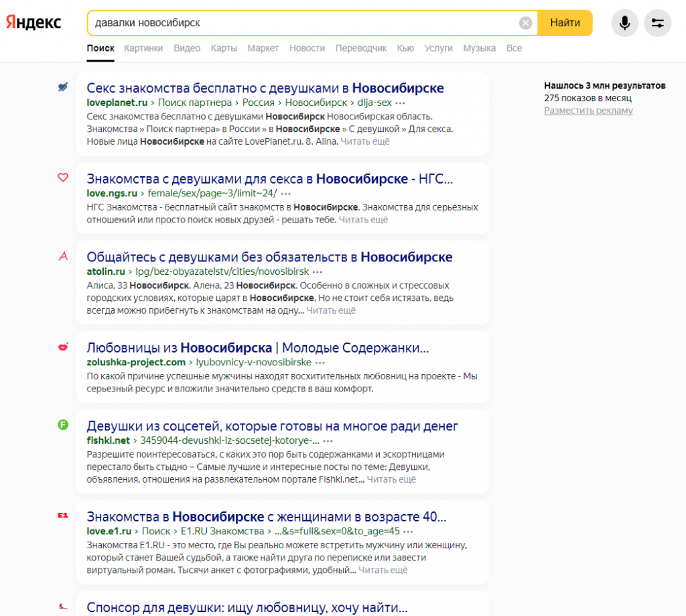686x616 pixels.
Task: Expand Читать ещё in the love.ngs.ru snippet
Action: click(363, 220)
